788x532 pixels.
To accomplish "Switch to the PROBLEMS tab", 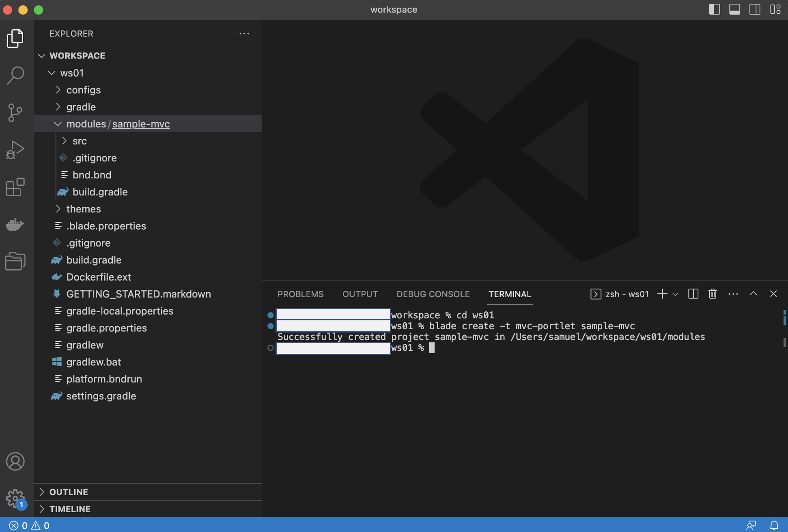I will pyautogui.click(x=300, y=294).
